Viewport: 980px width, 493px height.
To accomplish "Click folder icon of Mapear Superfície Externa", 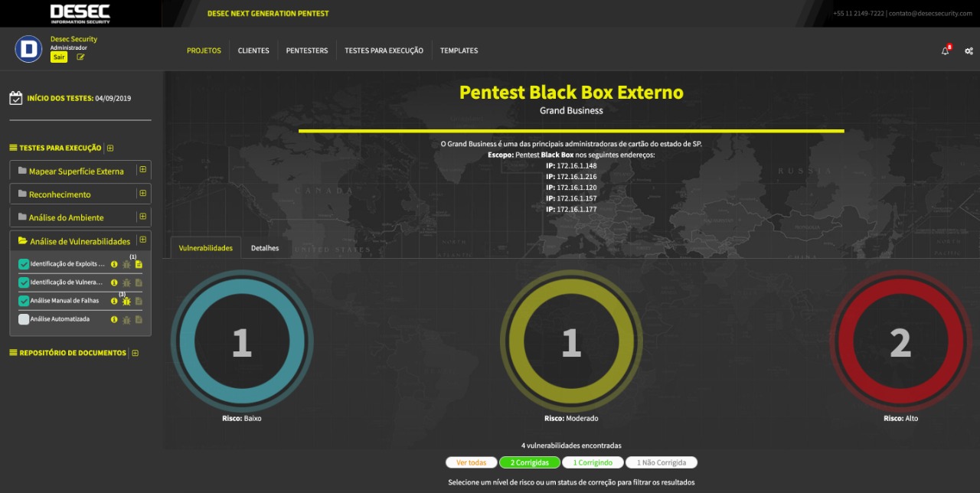I will [x=22, y=171].
